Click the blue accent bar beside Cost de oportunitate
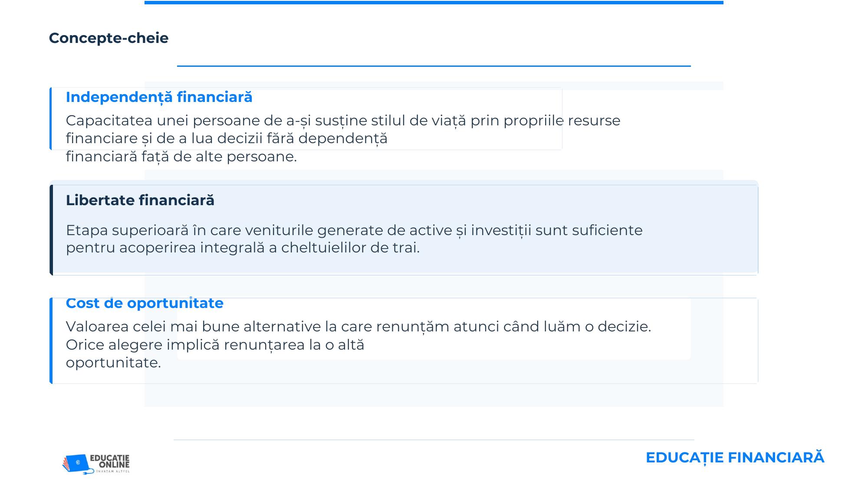Screen dimensions: 868x488 51,341
